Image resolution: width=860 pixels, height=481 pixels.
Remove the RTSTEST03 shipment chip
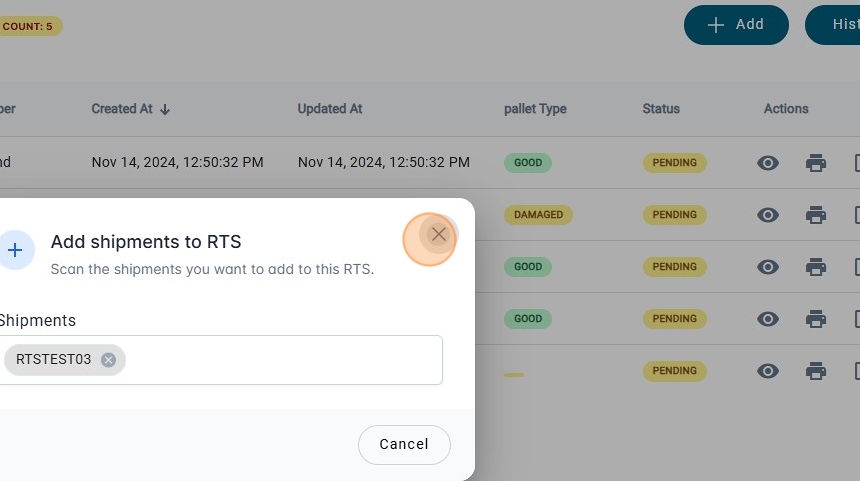click(108, 360)
